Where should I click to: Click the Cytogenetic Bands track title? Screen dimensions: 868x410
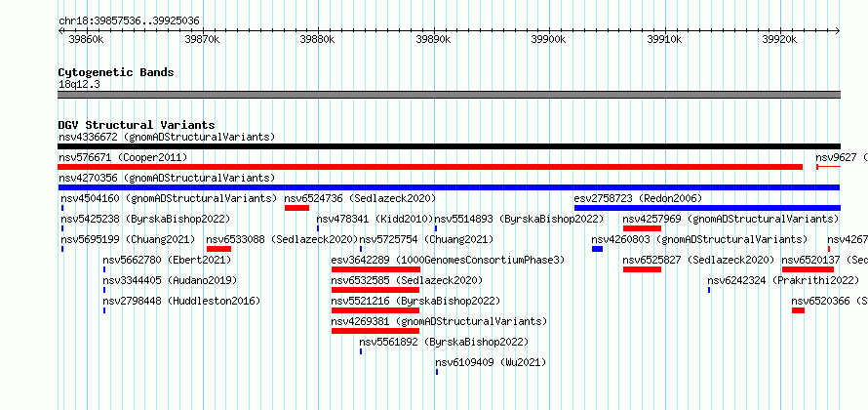coord(116,72)
